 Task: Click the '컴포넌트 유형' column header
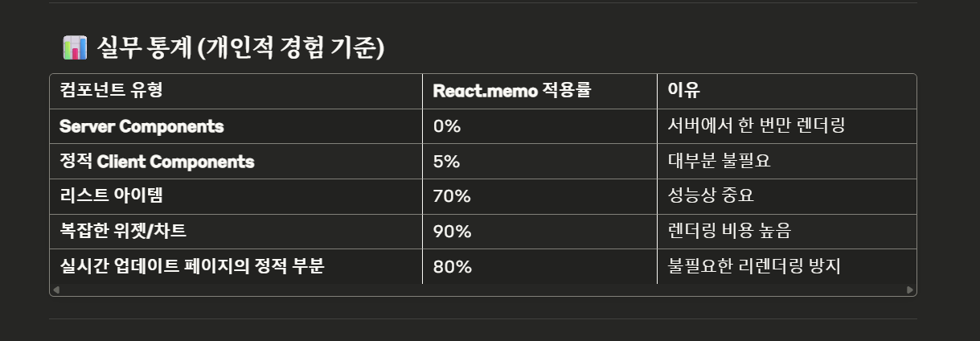pos(236,91)
